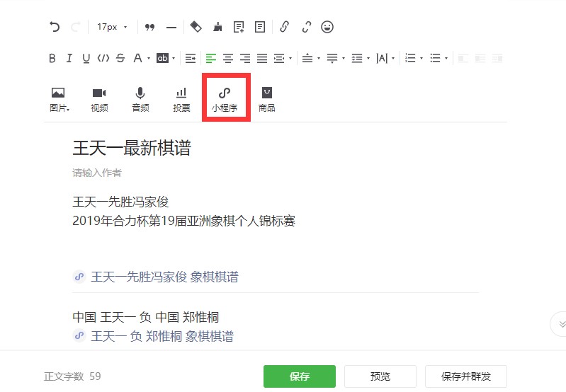This screenshot has width=566, height=392.
Task: Click the author field 请输入作者
Action: [x=97, y=173]
